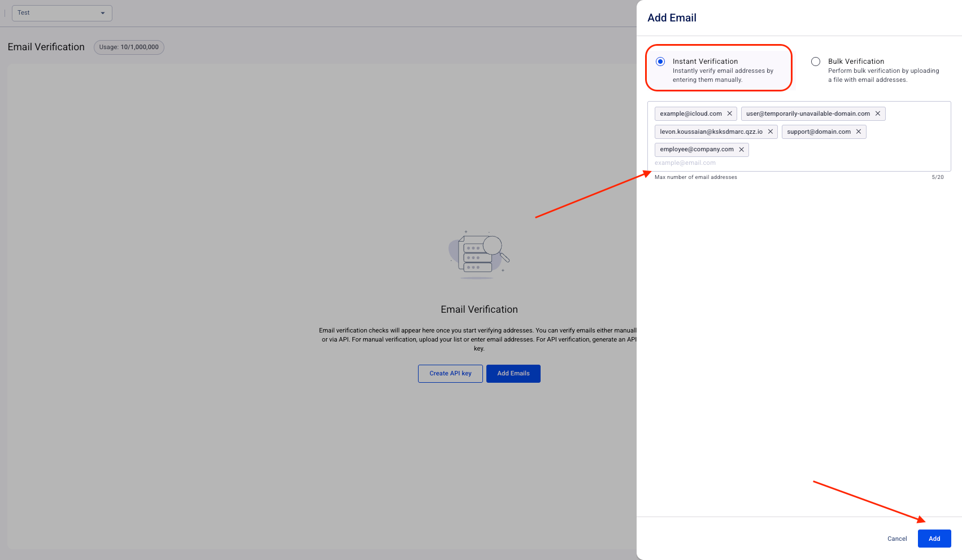Screen dimensions: 962x560
Task: Delete levon.koussaian@ksksdmarc.qzz.io chip
Action: 770,132
